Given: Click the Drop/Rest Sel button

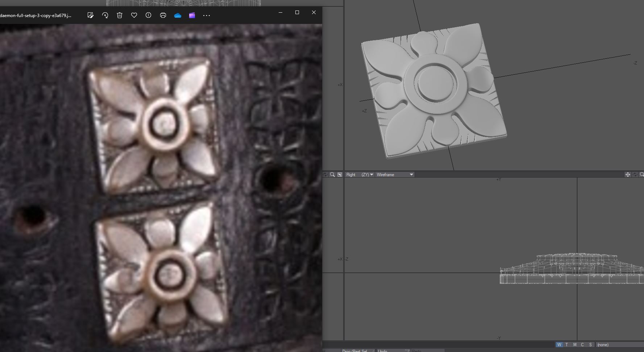Looking at the screenshot, I should click(358, 351).
